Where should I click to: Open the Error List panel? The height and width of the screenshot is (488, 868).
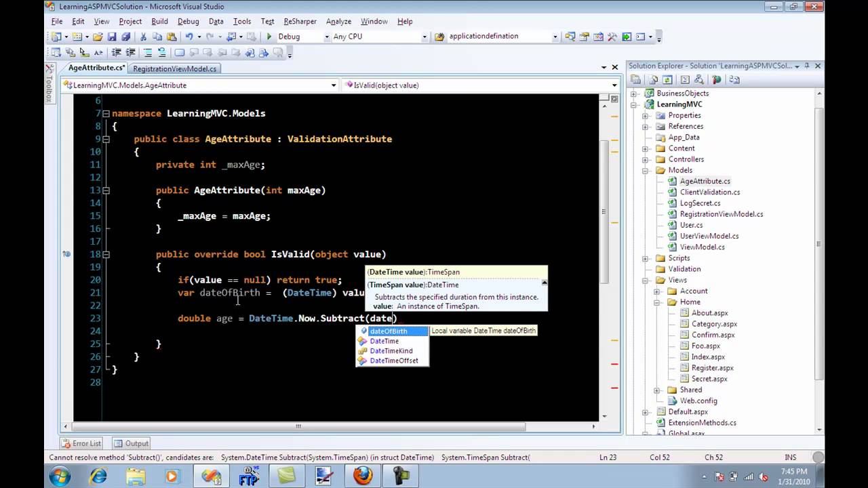(81, 443)
